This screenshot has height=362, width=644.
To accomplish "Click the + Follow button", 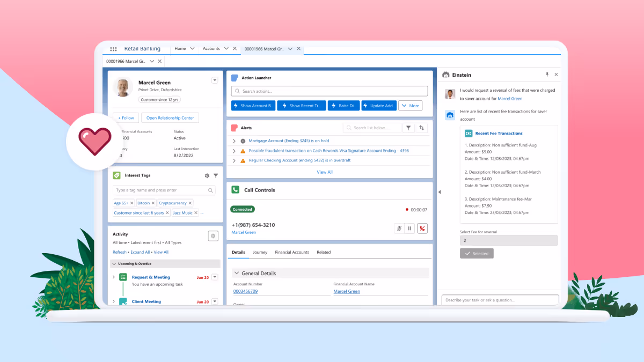I will (126, 118).
